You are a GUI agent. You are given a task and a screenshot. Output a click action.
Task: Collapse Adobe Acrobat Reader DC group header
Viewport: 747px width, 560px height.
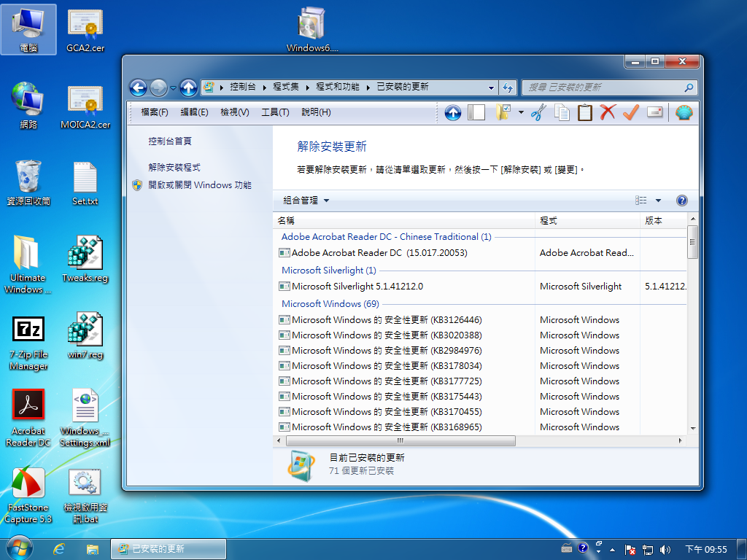tap(387, 237)
